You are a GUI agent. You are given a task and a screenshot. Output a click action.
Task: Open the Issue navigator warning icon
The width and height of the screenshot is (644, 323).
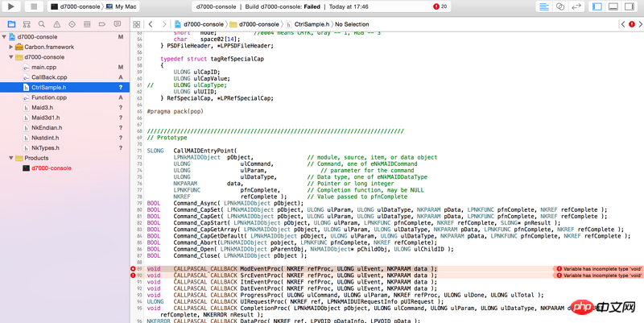coord(57,25)
